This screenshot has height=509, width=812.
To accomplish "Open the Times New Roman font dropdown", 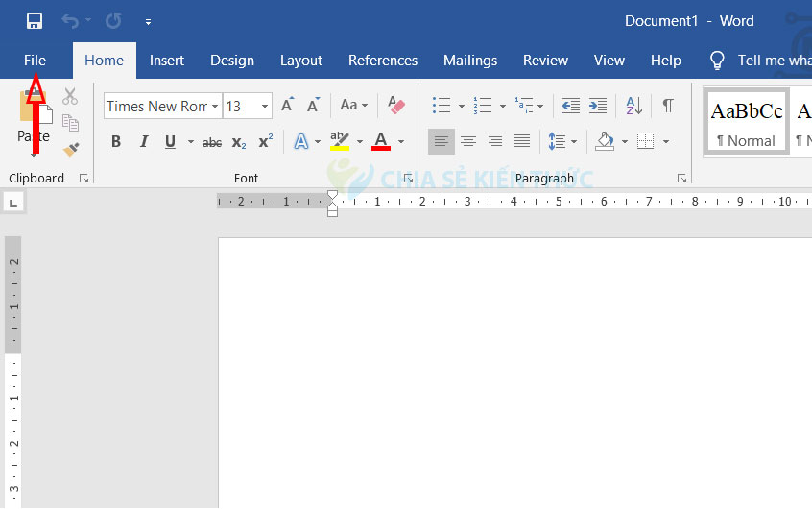I will [215, 107].
